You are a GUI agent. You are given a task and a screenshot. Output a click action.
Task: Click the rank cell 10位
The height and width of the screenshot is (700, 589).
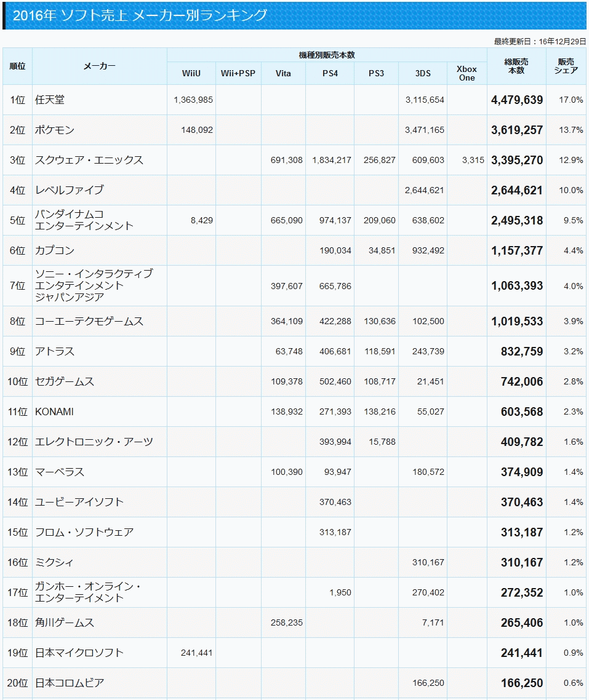(x=17, y=382)
